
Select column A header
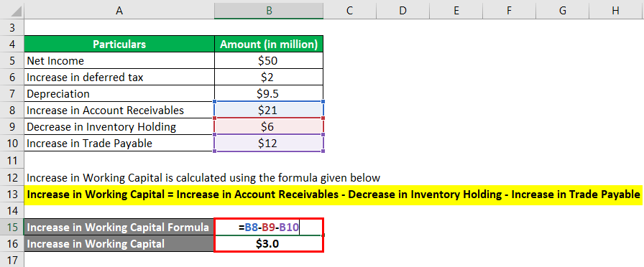click(119, 11)
